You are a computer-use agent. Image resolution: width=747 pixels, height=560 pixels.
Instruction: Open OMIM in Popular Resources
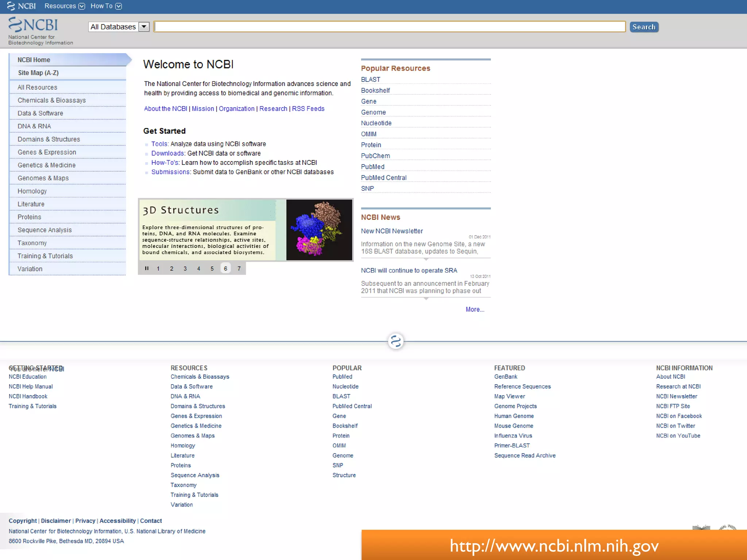369,134
